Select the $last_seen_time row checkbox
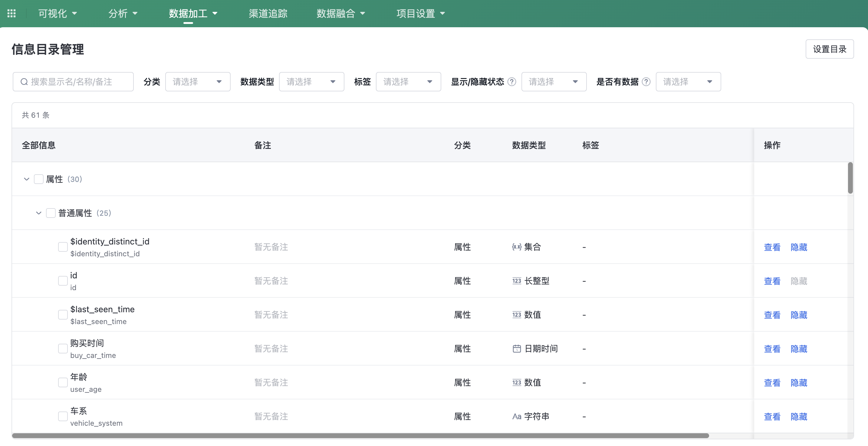The image size is (868, 446). click(63, 315)
